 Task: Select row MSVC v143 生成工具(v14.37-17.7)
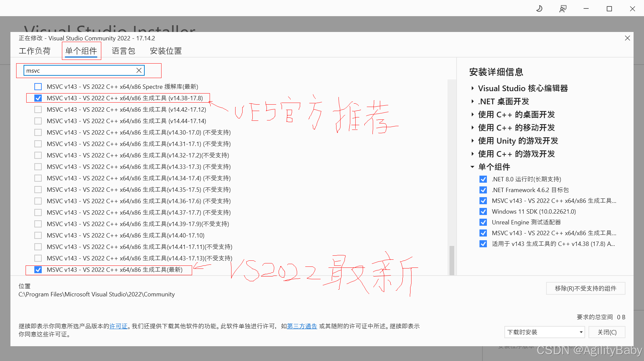coord(133,213)
